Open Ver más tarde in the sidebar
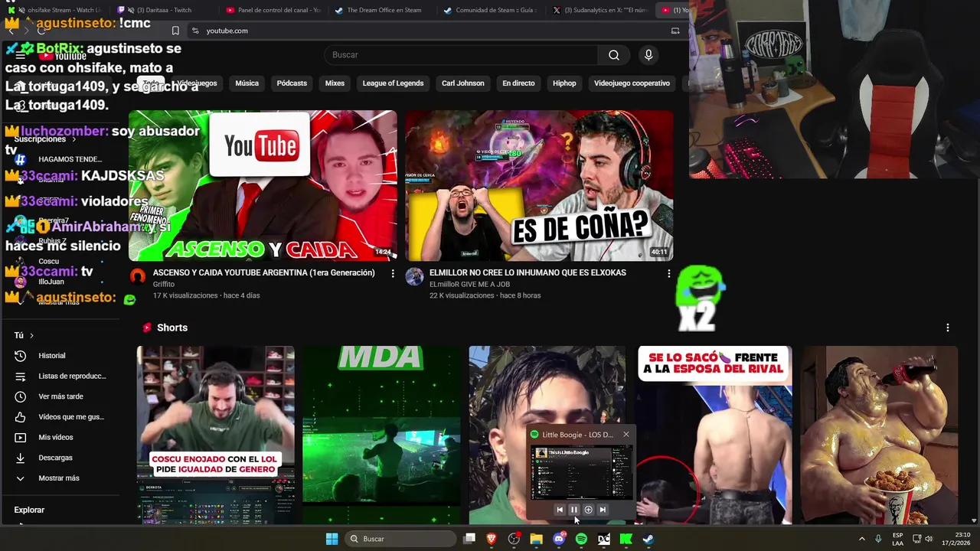The width and height of the screenshot is (980, 551). click(61, 396)
